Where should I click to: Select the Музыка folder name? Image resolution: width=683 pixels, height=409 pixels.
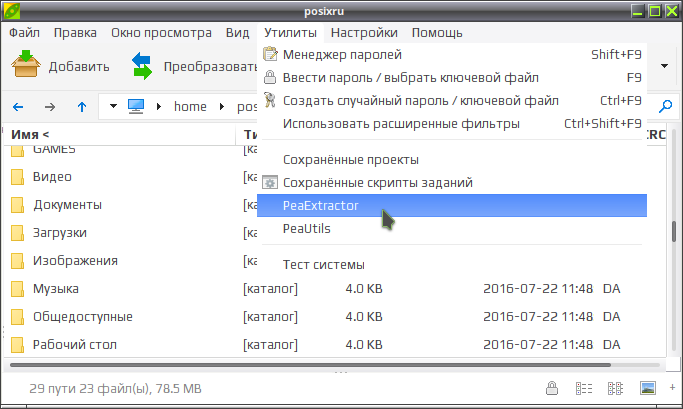click(56, 289)
